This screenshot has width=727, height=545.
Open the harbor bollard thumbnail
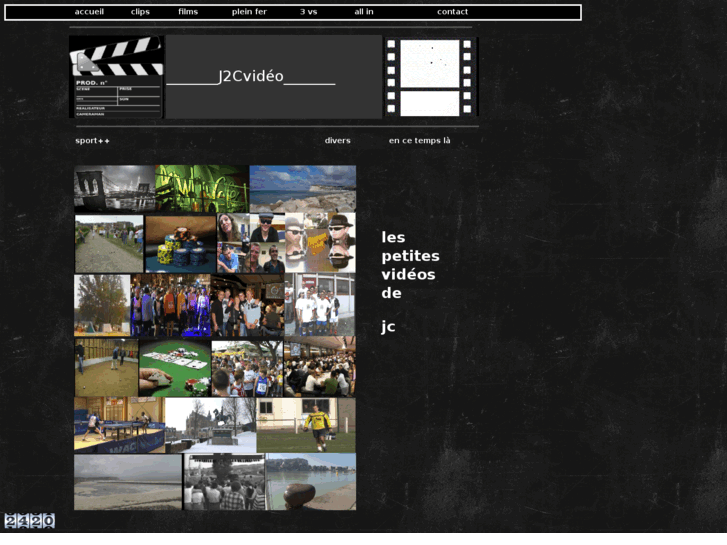click(x=311, y=482)
